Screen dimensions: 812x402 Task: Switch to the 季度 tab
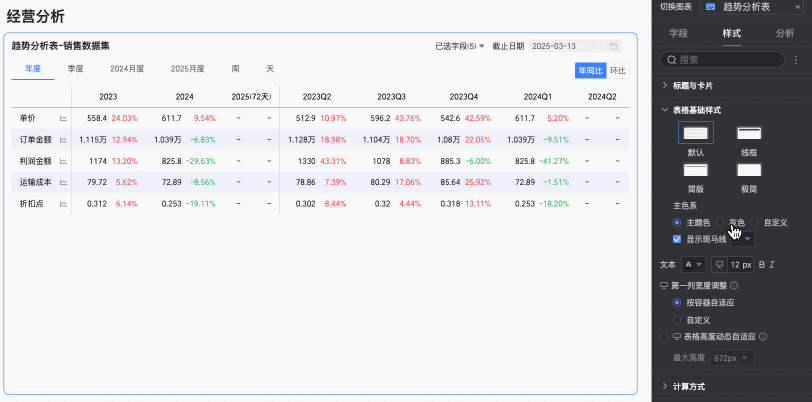(76, 68)
